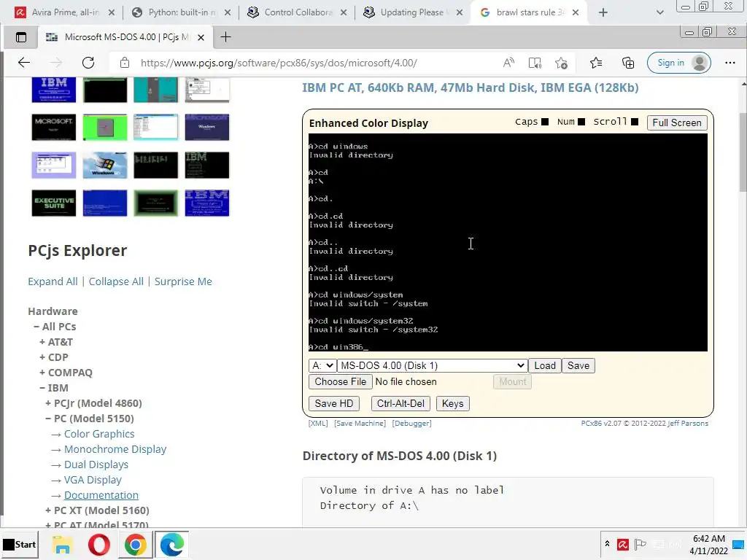This screenshot has height=560, width=747.
Task: Click the Load disk button
Action: pos(545,366)
